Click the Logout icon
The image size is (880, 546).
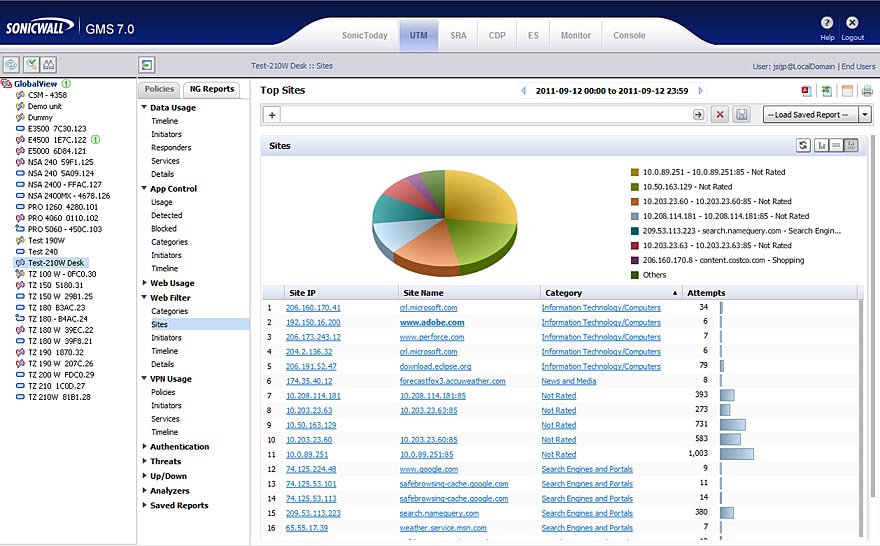(852, 23)
